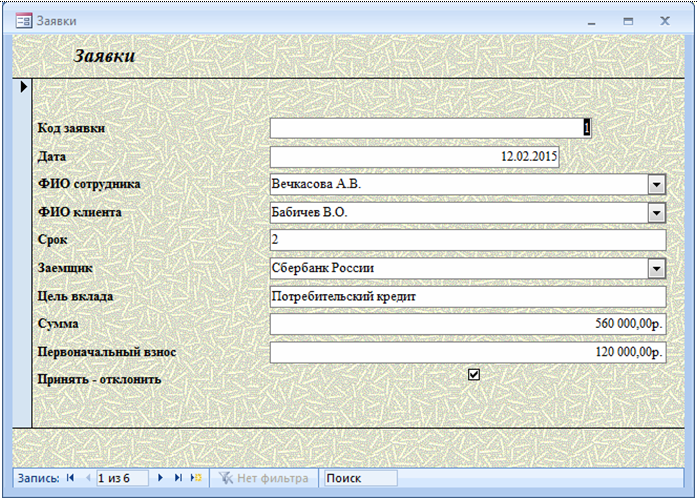Click the Первоначальный взнос label
This screenshot has width=697, height=498.
pos(107,352)
